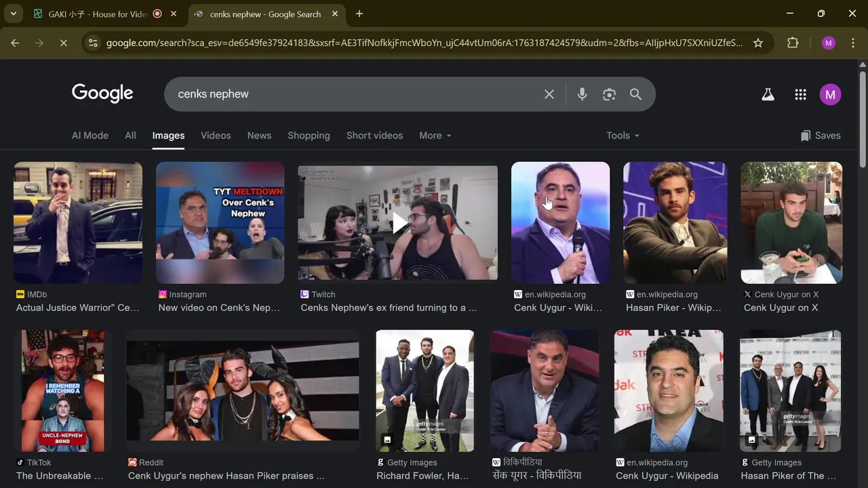Go back to the previous page
This screenshot has width=868, height=488.
(15, 43)
